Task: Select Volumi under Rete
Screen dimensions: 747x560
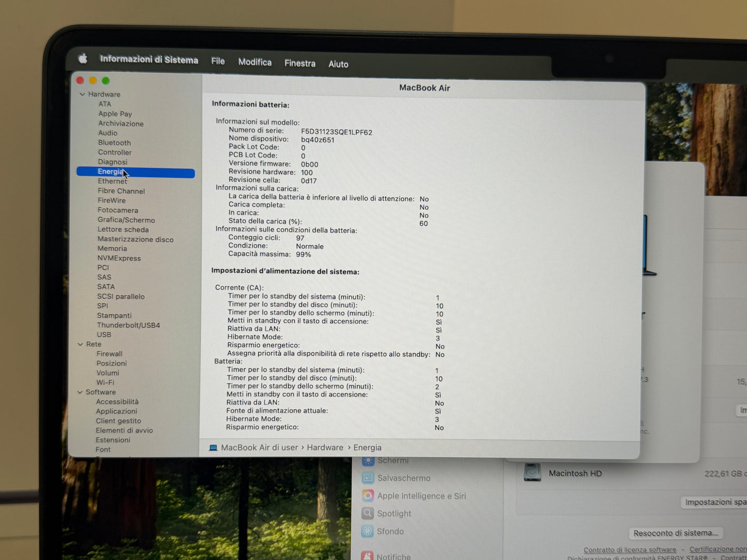Action: point(108,373)
